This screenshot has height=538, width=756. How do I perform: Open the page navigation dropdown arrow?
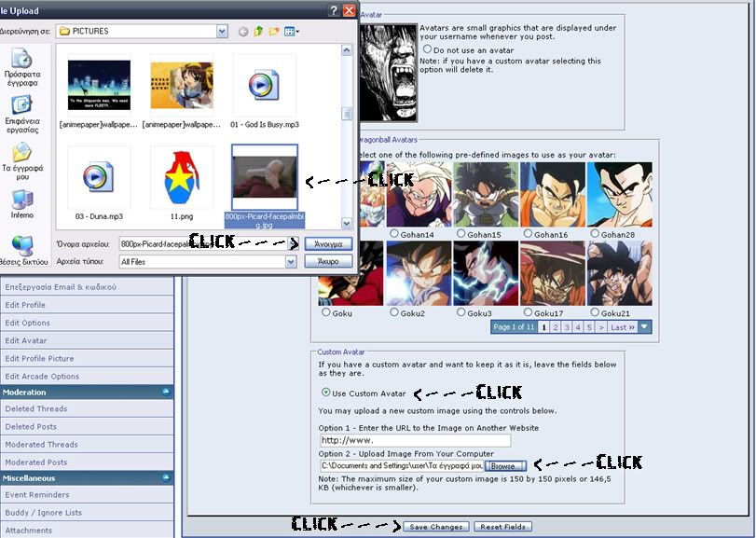645,327
